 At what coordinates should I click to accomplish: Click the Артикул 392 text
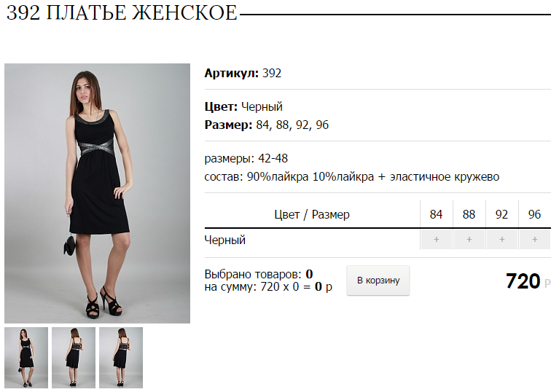pyautogui.click(x=243, y=73)
